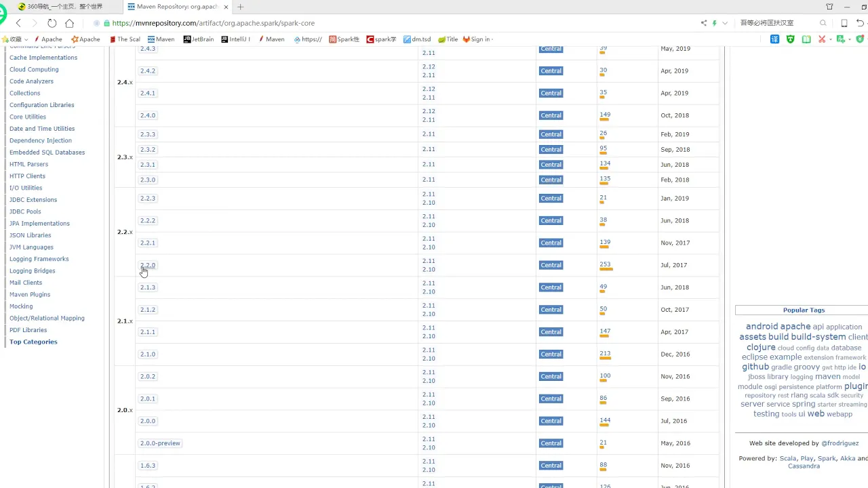Viewport: 868px width, 488px height.
Task: Open the IntelliJ I bookmark
Action: point(235,39)
